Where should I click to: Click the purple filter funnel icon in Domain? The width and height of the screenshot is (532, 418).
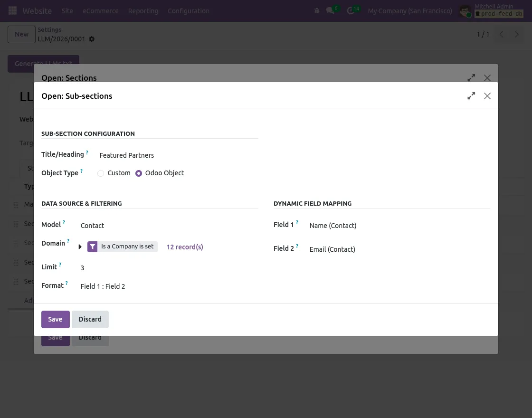tap(92, 247)
